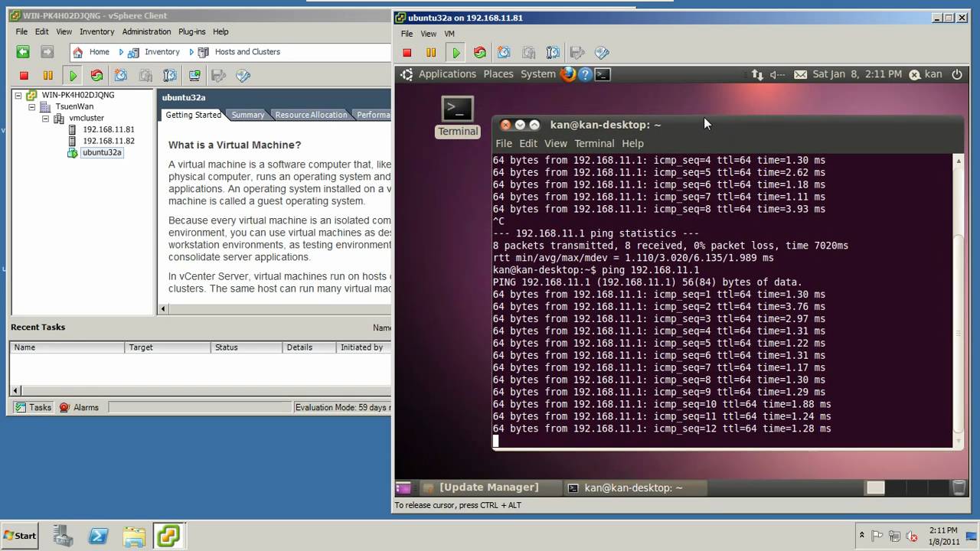Click the kan user indicator in Ubuntu panel
980x551 pixels.
click(x=925, y=74)
